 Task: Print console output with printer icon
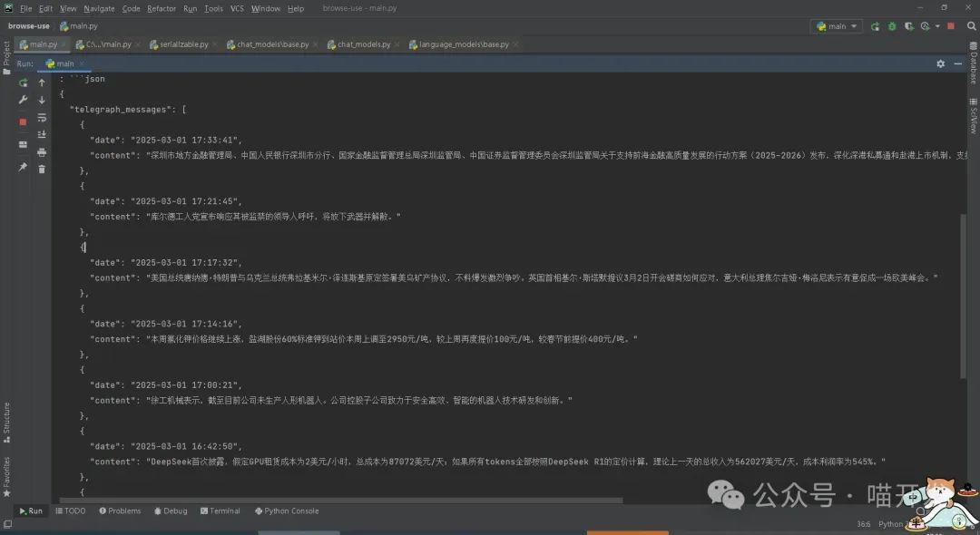pyautogui.click(x=42, y=152)
